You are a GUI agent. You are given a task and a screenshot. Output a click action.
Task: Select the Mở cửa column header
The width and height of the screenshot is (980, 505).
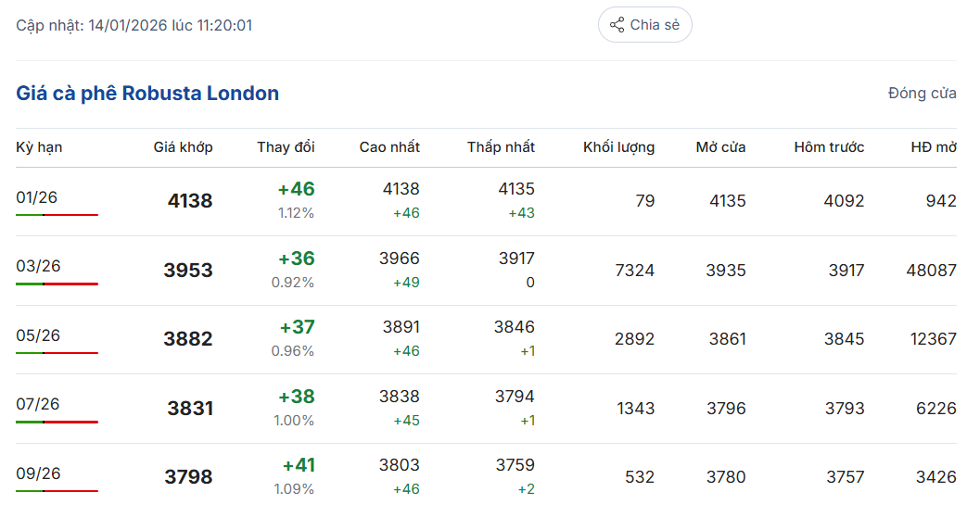click(720, 147)
